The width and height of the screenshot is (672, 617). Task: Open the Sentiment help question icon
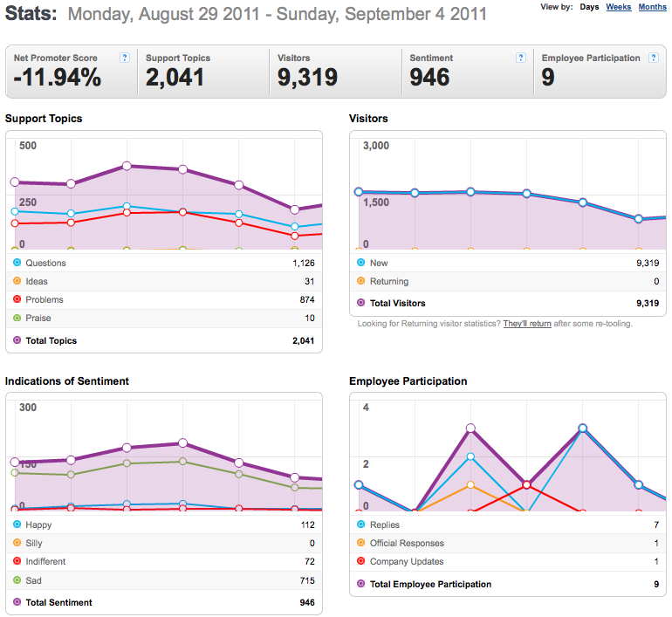click(521, 58)
